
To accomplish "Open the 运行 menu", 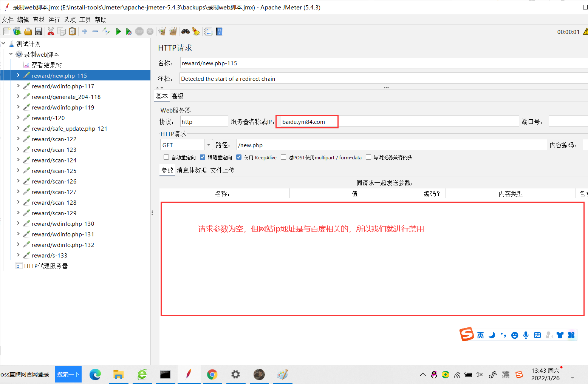I will coord(54,20).
